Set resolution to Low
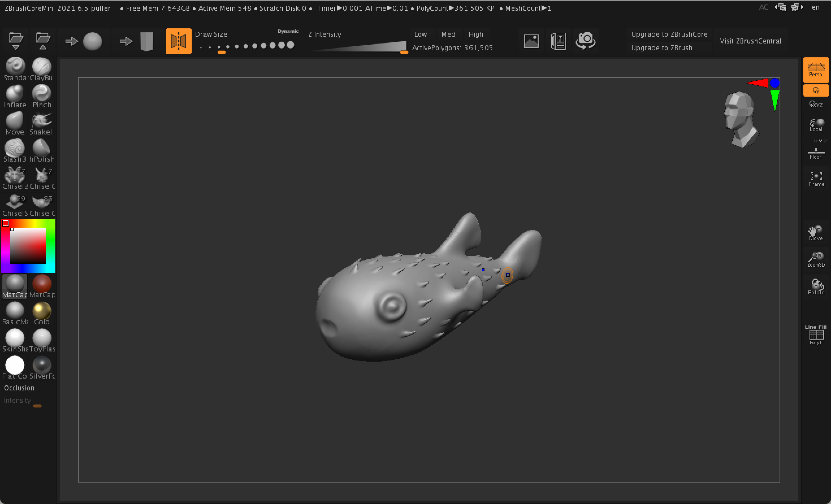 click(421, 34)
